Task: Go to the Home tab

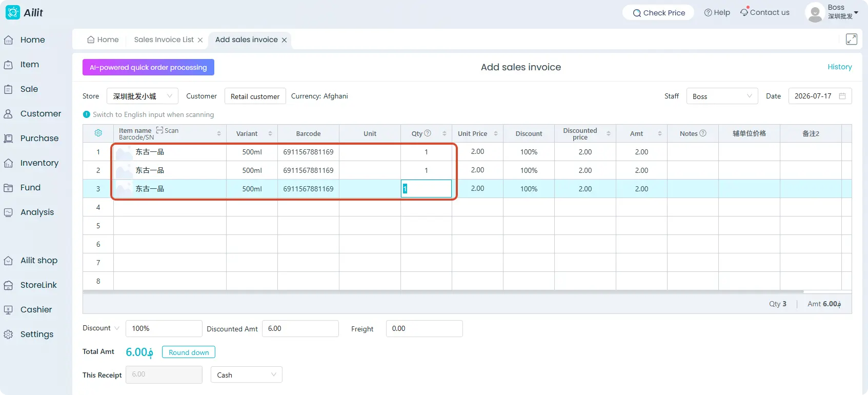Action: tap(103, 39)
